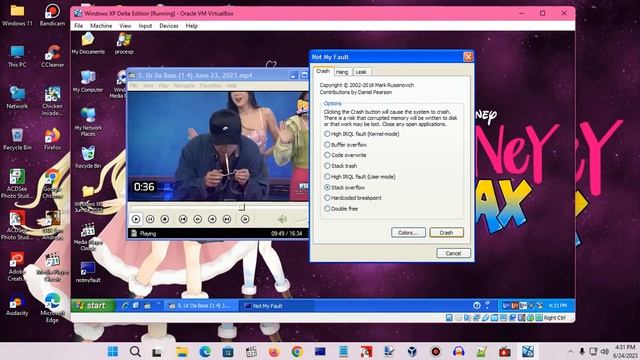Click the rewind button in media player
This screenshot has width=640, height=360.
coord(198,219)
